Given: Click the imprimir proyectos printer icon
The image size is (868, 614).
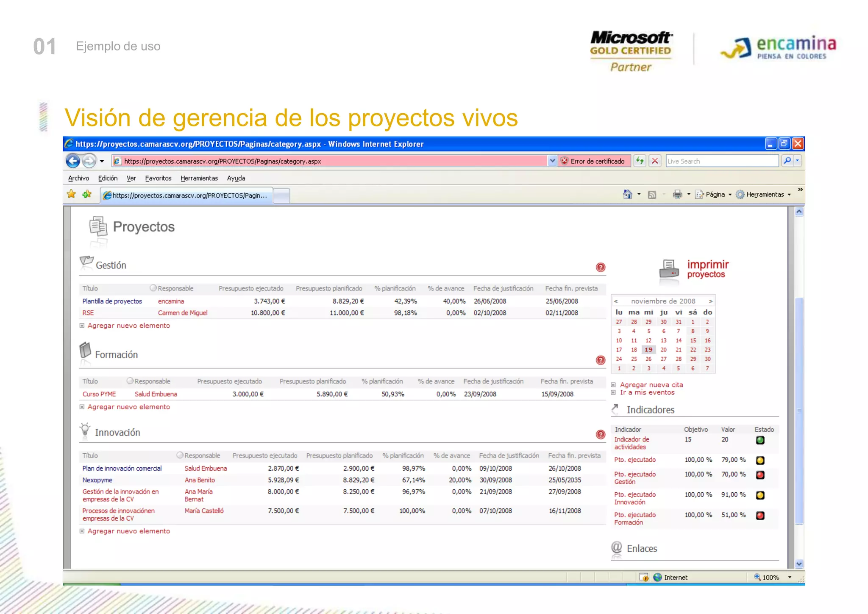Looking at the screenshot, I should pos(669,270).
